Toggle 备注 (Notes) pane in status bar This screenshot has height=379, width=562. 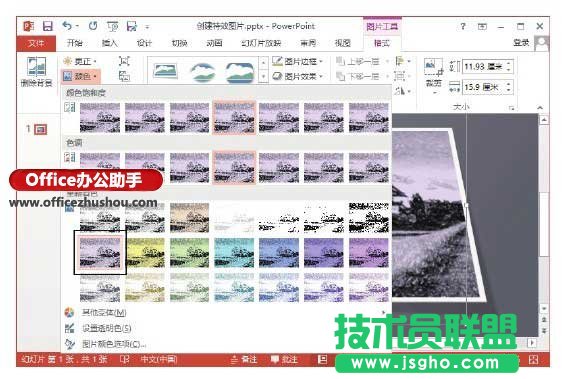click(244, 359)
